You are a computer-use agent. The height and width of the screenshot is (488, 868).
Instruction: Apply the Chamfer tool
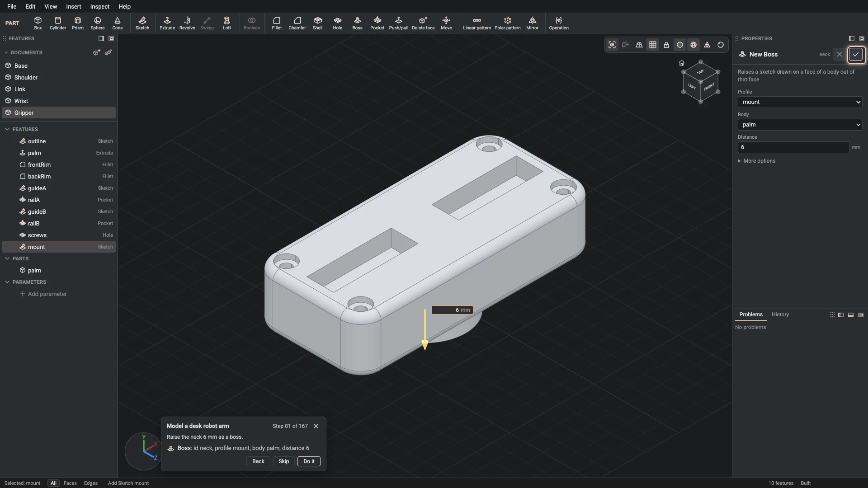pyautogui.click(x=297, y=23)
